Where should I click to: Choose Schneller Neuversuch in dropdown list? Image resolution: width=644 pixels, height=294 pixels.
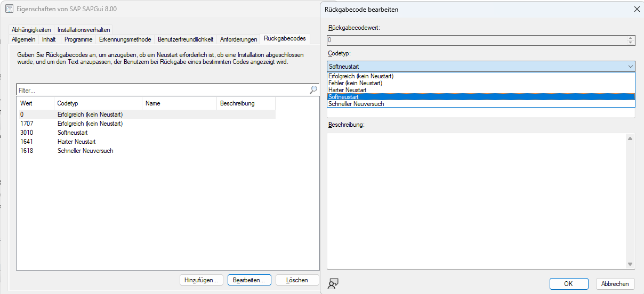tap(481, 104)
